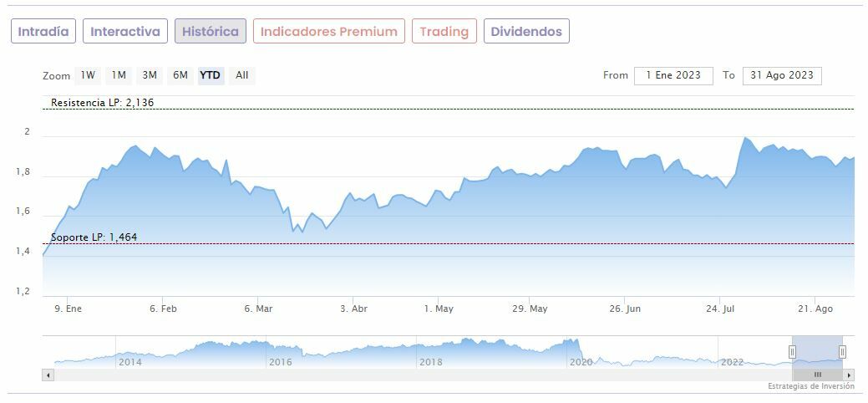Switch to the Interactiva tab
Screen dimensions: 868x403
tap(125, 32)
